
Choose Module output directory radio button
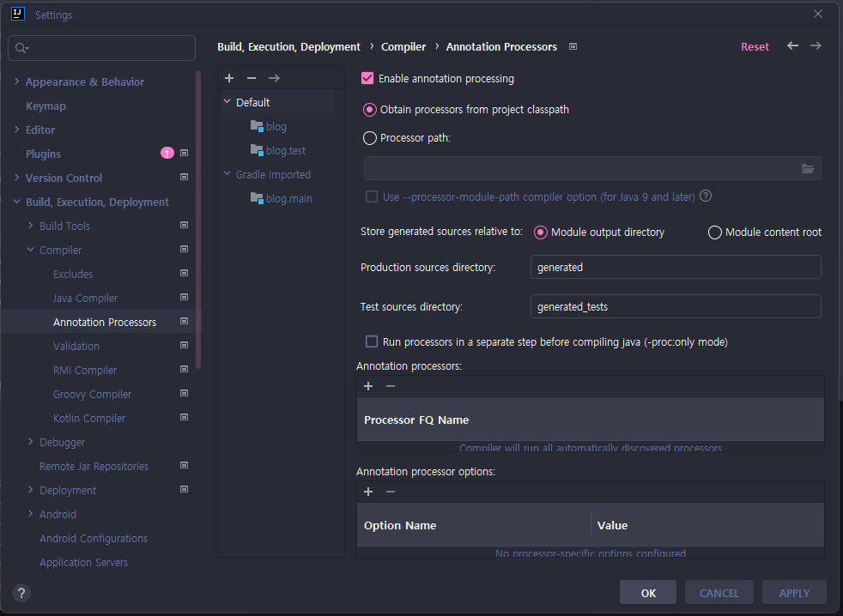tap(540, 233)
